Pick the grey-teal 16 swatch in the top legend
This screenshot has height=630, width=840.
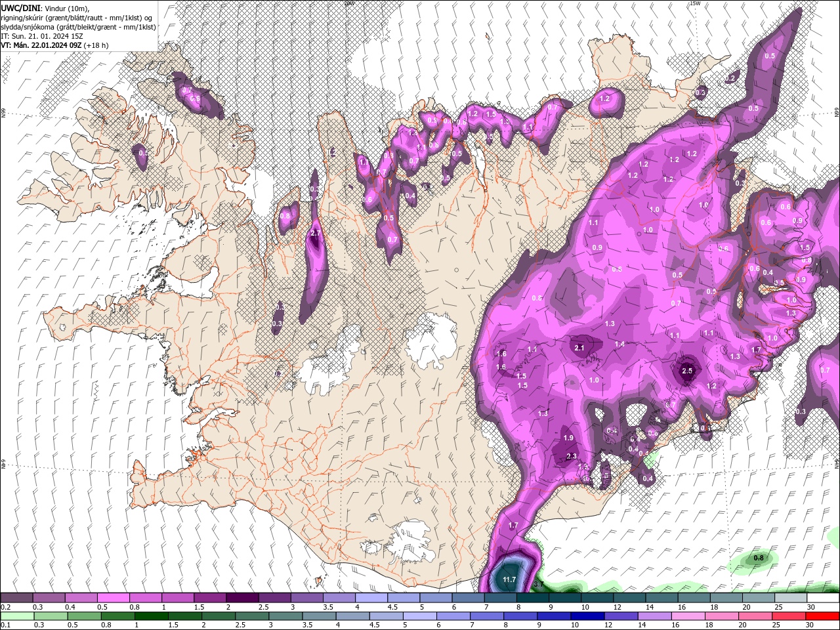[x=694, y=598]
